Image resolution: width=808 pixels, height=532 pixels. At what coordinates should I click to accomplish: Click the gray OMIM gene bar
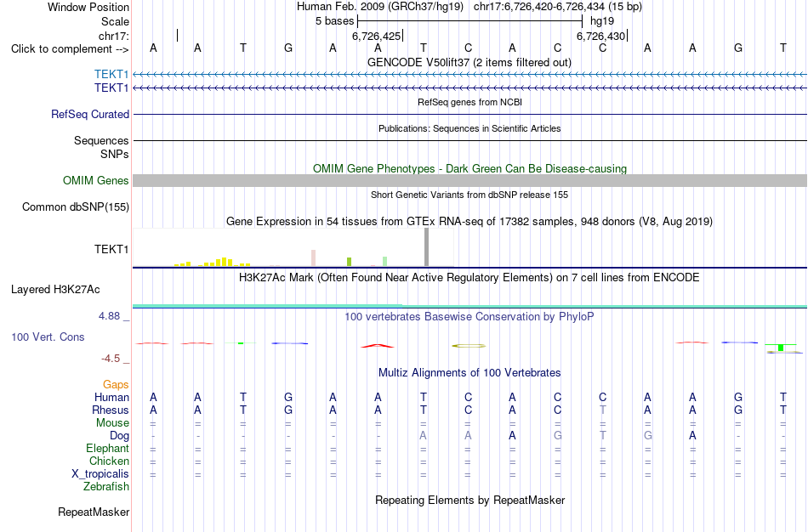(470, 181)
